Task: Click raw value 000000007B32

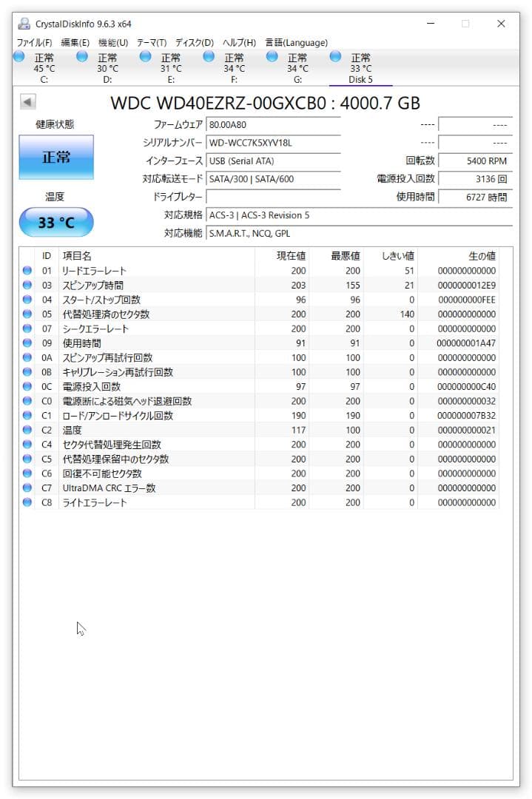Action: tap(466, 415)
